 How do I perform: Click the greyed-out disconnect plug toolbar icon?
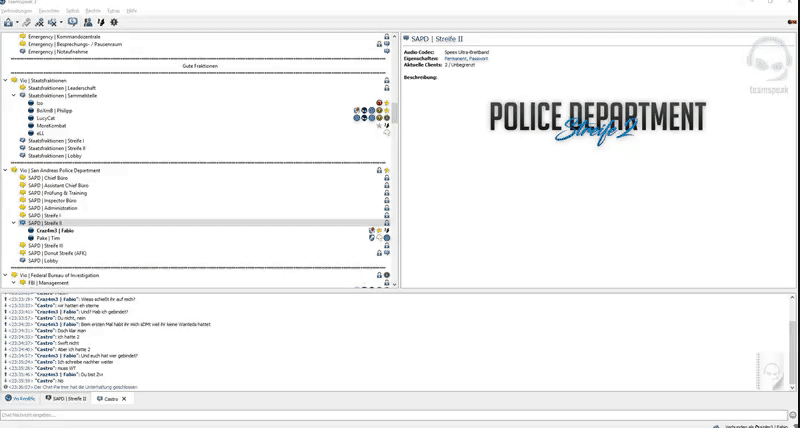coord(27,22)
